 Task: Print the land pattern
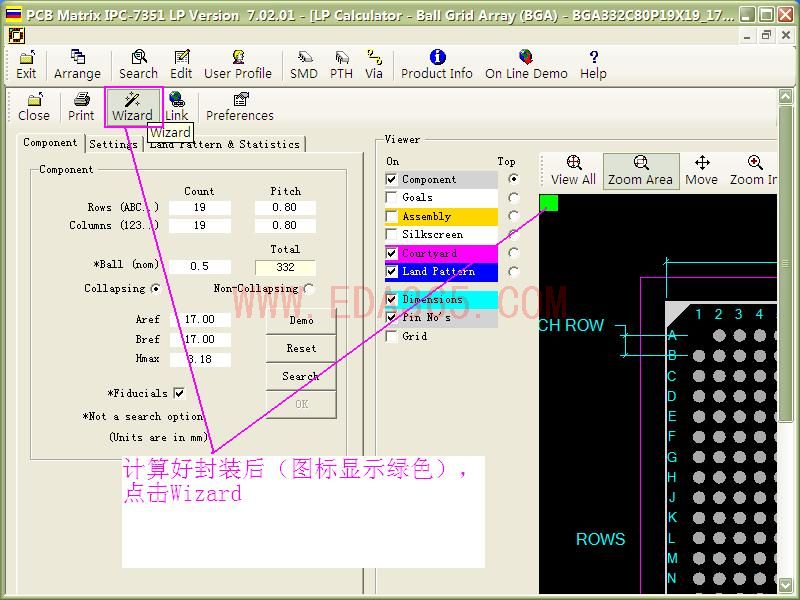[81, 107]
